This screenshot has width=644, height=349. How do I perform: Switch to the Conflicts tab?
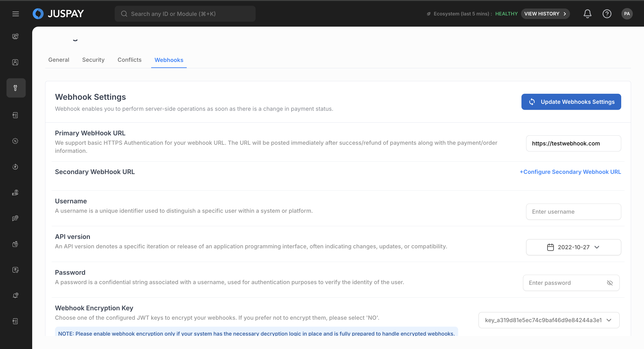point(129,60)
